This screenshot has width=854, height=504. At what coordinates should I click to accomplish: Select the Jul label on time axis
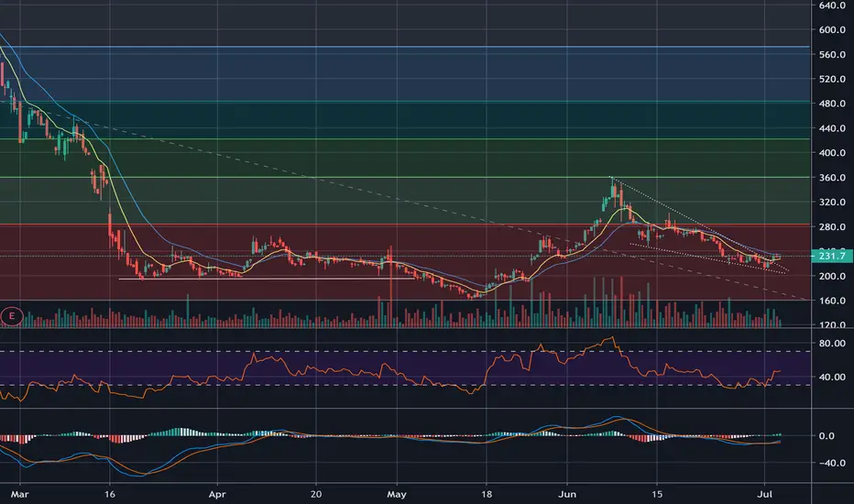coord(765,495)
